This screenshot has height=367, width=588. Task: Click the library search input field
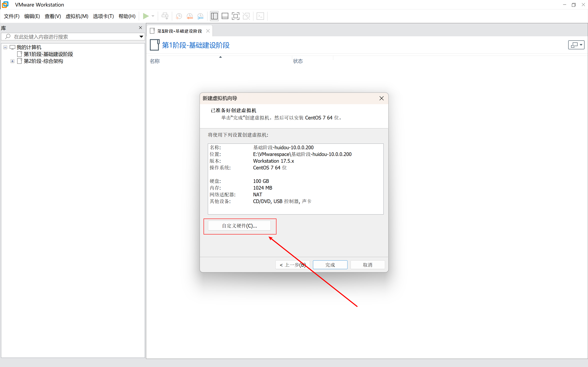[x=73, y=37]
